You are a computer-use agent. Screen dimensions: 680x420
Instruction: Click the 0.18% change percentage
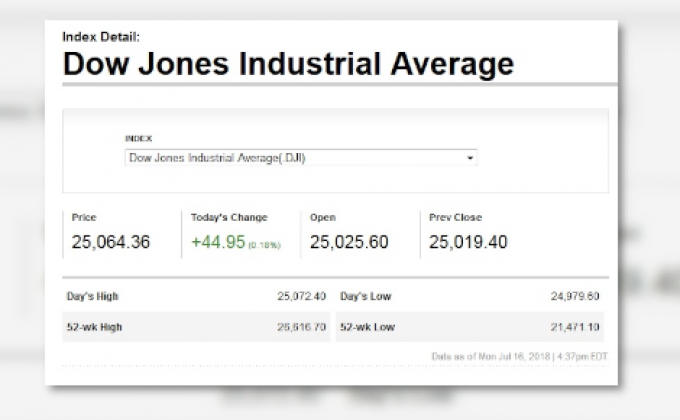[x=265, y=245]
